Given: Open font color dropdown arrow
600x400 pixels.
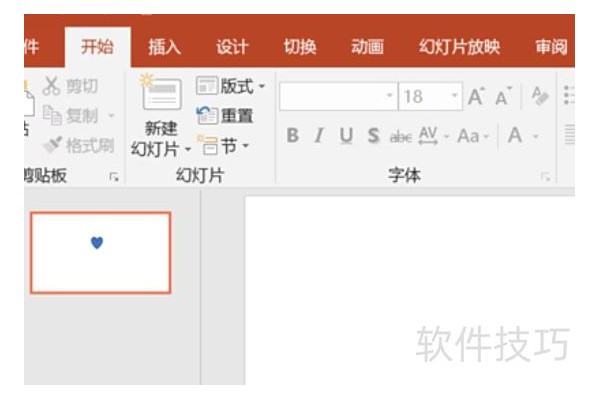Looking at the screenshot, I should click(x=536, y=136).
